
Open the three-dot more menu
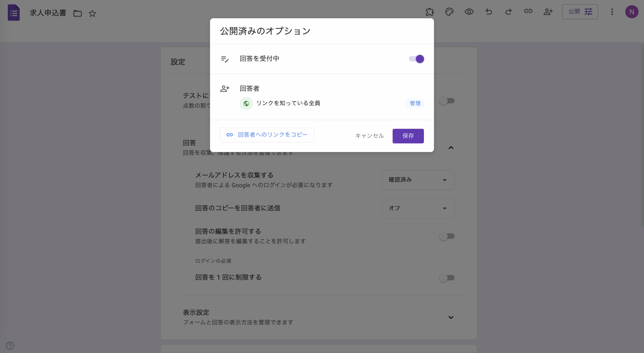(x=612, y=12)
